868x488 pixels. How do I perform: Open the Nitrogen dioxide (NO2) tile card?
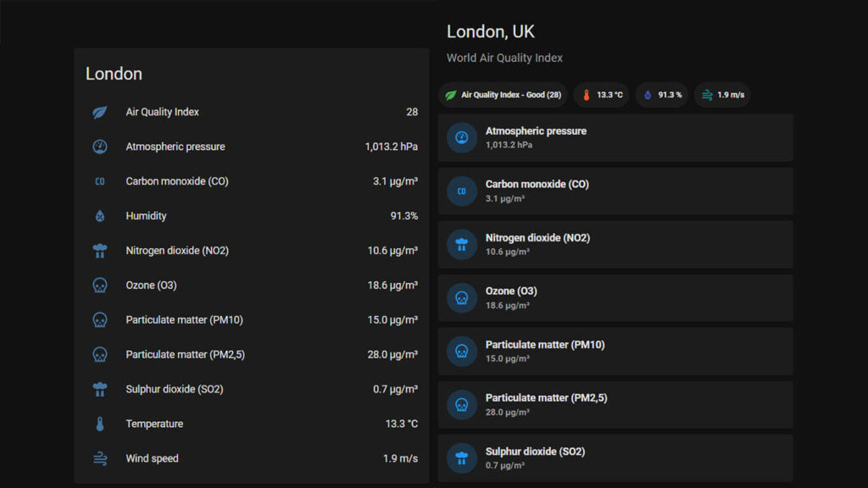click(x=615, y=245)
